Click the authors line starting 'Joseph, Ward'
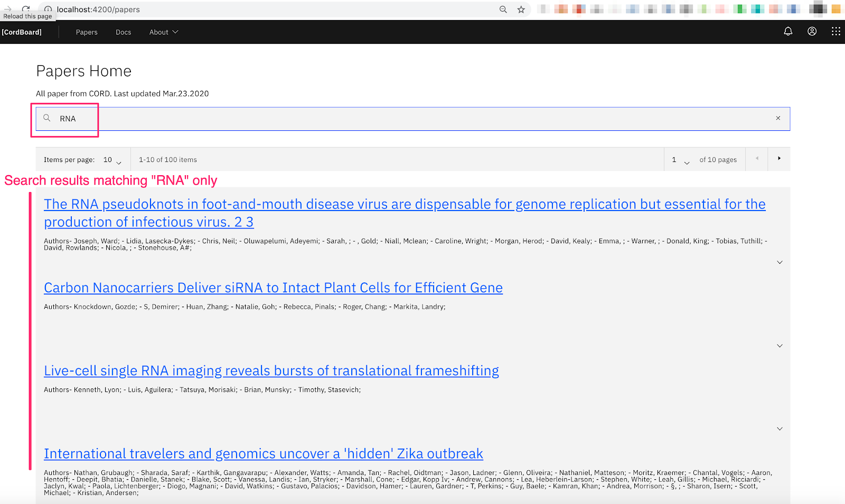The width and height of the screenshot is (845, 504). [x=406, y=244]
